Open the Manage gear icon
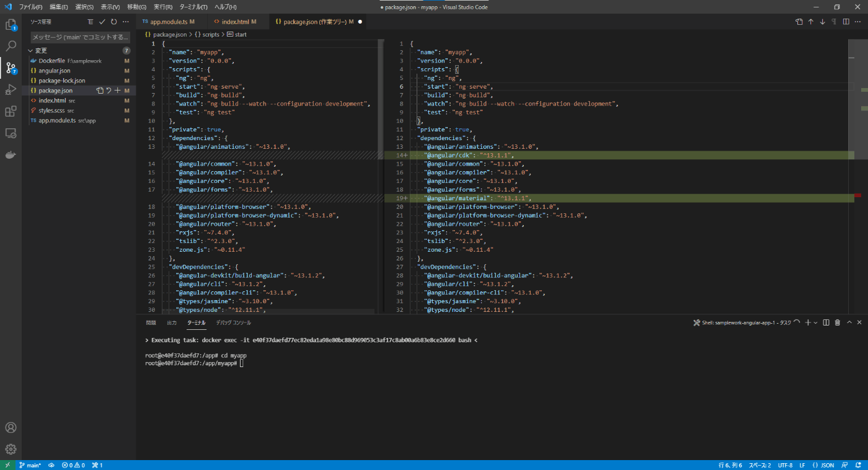The image size is (868, 470). click(x=11, y=450)
